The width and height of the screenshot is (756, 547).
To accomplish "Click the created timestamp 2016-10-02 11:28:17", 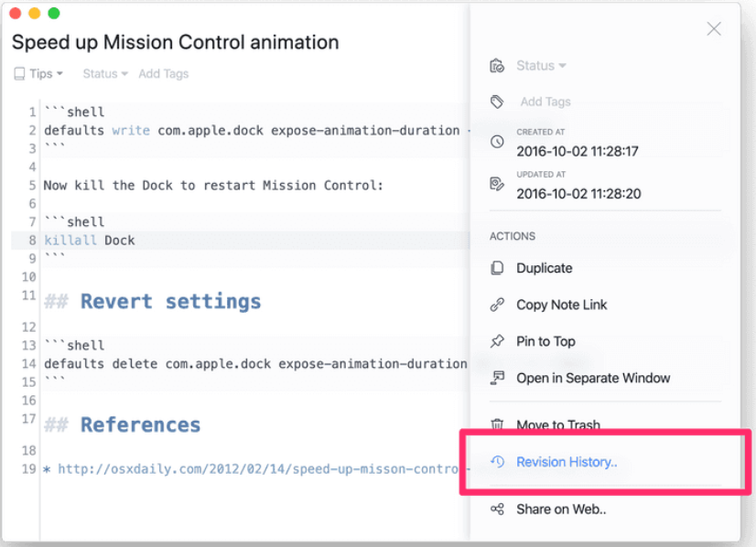I will tap(578, 151).
